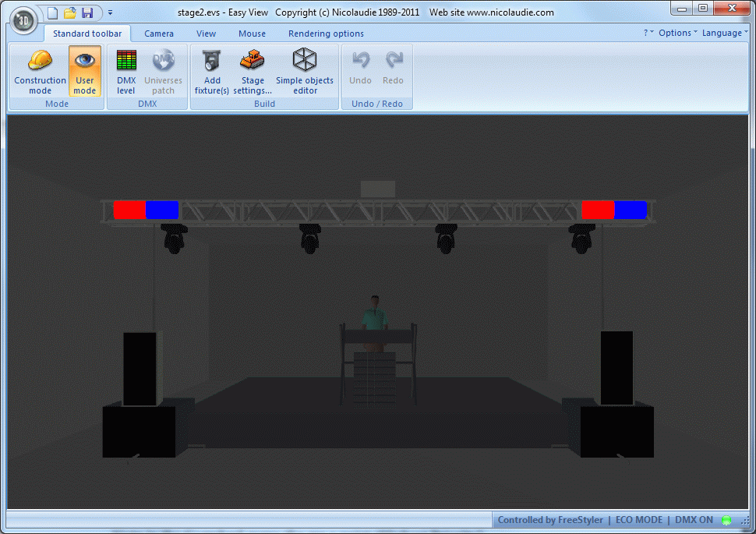Click the left speaker stack

click(140, 394)
